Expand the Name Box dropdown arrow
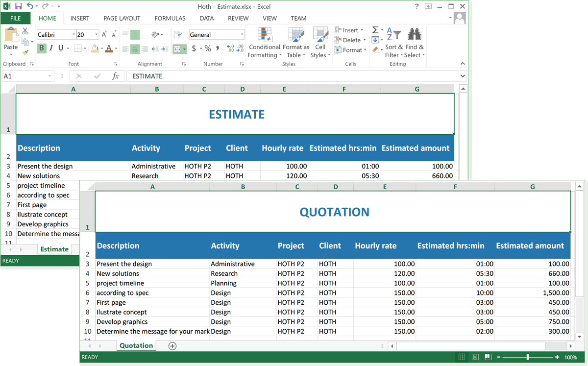The image size is (588, 366). coord(50,76)
